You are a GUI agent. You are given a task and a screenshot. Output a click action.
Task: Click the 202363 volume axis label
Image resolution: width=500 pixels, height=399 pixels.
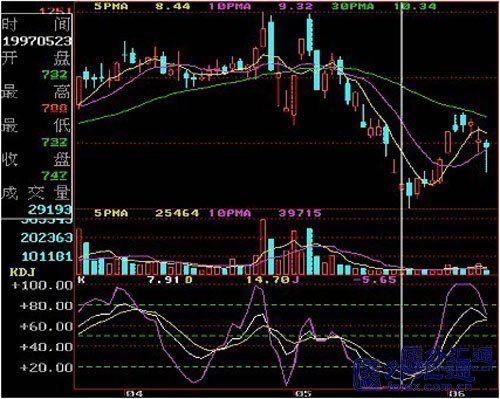pyautogui.click(x=46, y=238)
